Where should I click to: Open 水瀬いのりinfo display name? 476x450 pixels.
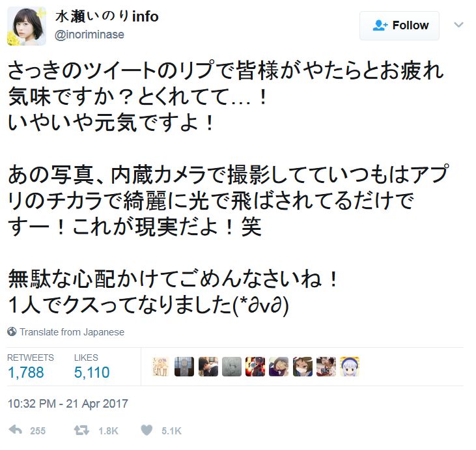108,17
